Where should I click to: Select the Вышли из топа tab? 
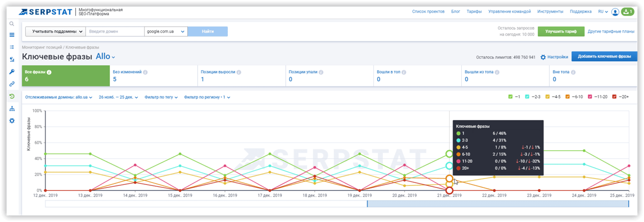505,76
